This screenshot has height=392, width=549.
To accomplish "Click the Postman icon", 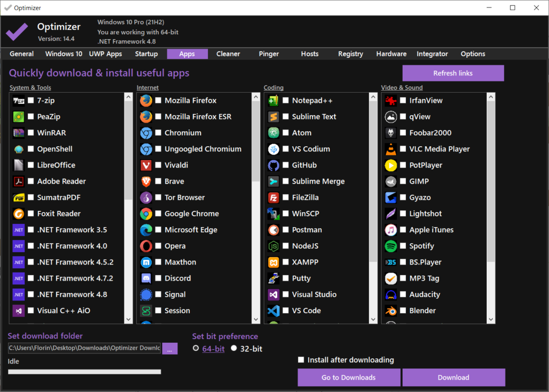I will click(x=273, y=230).
